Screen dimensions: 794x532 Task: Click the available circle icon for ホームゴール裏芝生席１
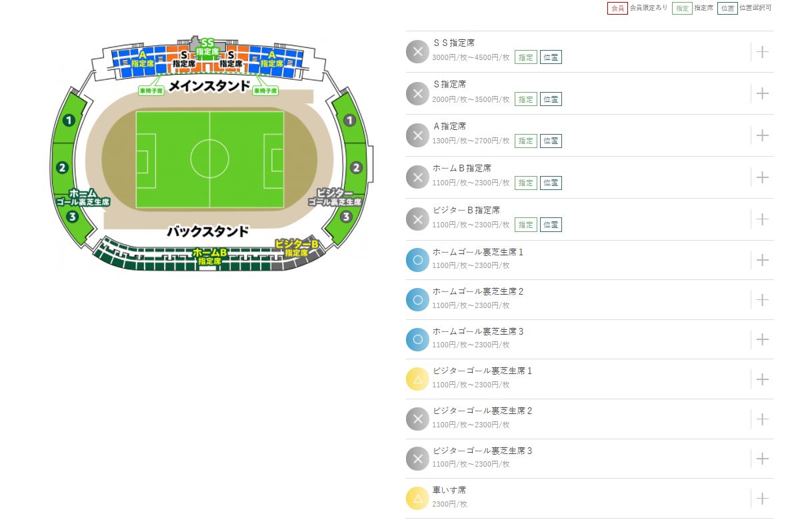418,260
